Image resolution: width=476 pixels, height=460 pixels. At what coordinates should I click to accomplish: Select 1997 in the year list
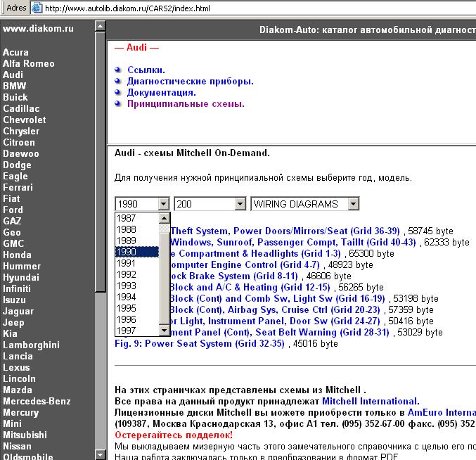(x=137, y=331)
